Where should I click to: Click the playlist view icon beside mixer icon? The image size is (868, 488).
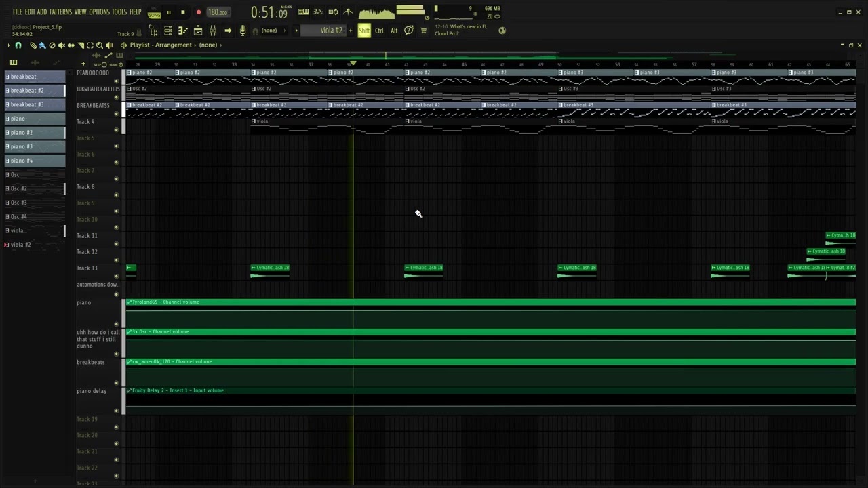[198, 30]
